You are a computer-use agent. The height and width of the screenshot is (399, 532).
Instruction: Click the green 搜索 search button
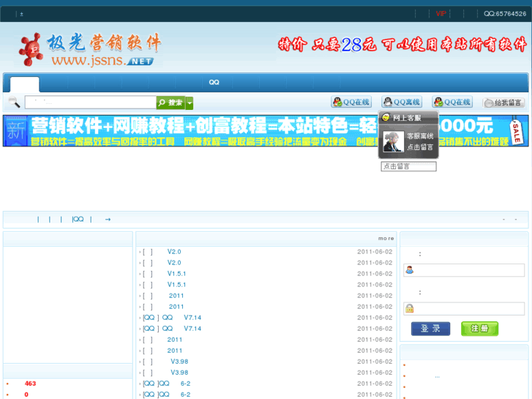point(171,102)
